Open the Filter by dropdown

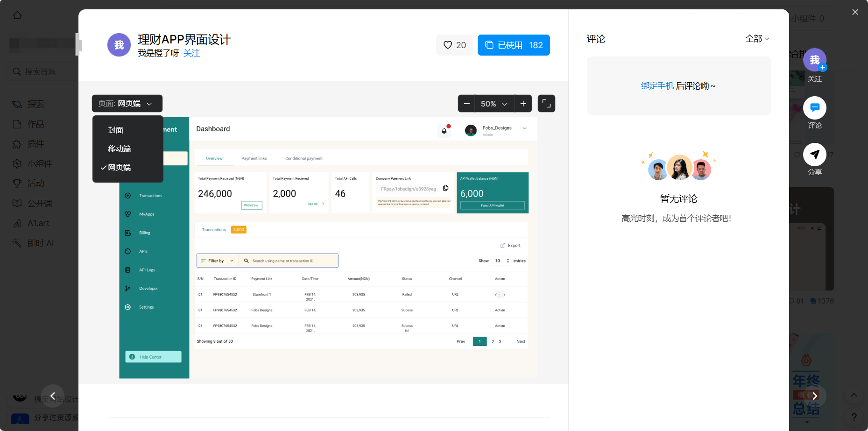tap(217, 261)
